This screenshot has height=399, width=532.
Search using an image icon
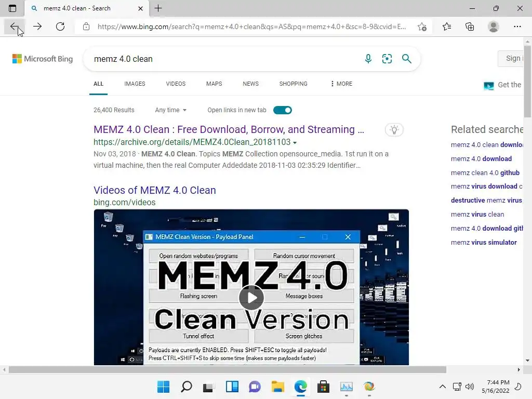point(387,59)
